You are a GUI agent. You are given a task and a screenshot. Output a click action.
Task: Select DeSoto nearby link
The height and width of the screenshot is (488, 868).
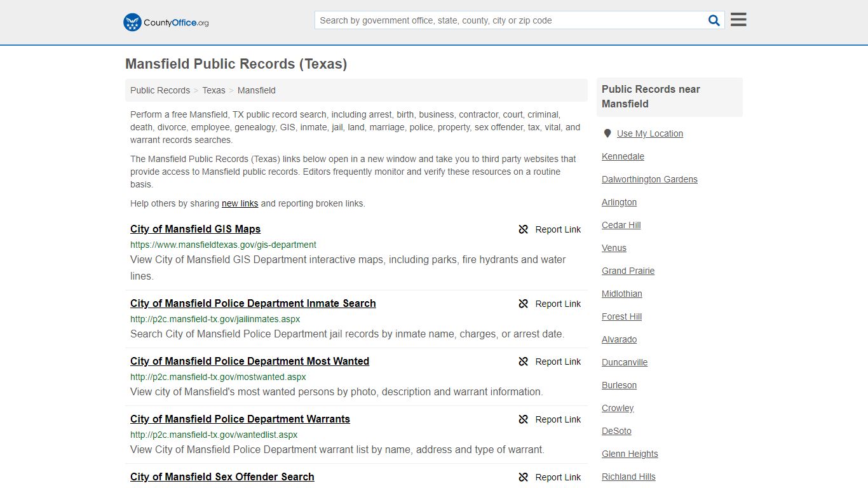[616, 431]
